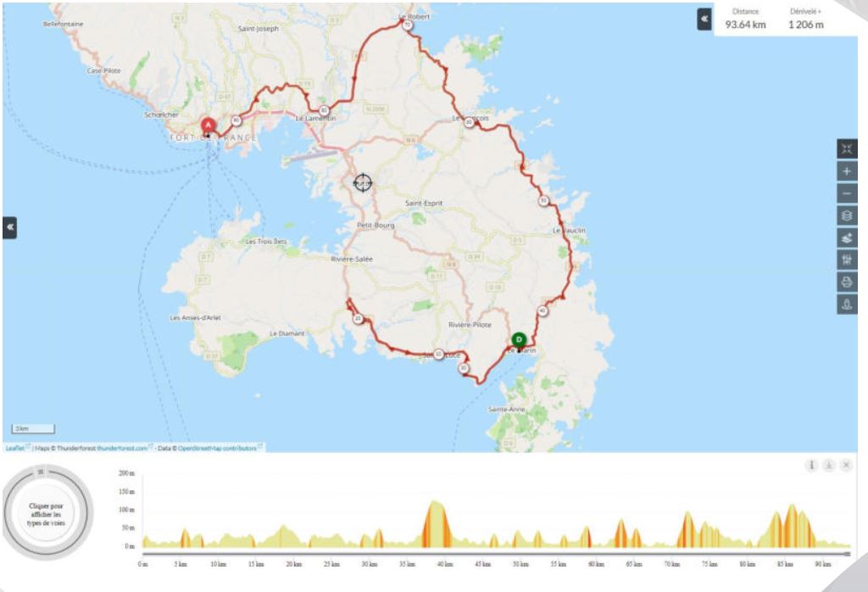Viewport: 868px width, 592px height.
Task: Collapse the distance stats panel arrow
Action: click(x=704, y=19)
